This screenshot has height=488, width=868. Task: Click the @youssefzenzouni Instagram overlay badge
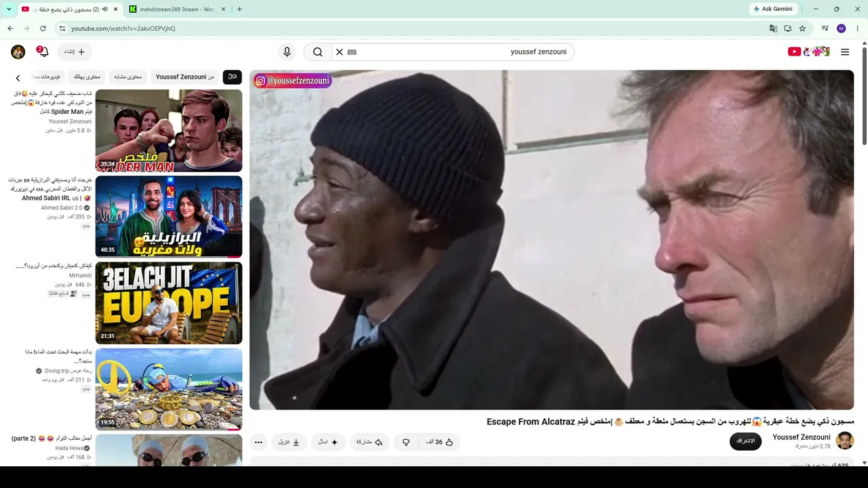point(293,81)
